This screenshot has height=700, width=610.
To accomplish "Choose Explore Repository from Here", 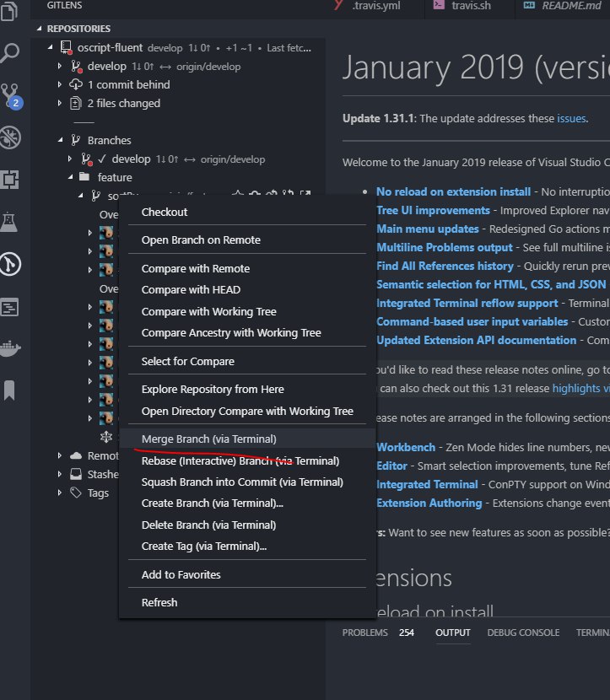I will pyautogui.click(x=247, y=390).
